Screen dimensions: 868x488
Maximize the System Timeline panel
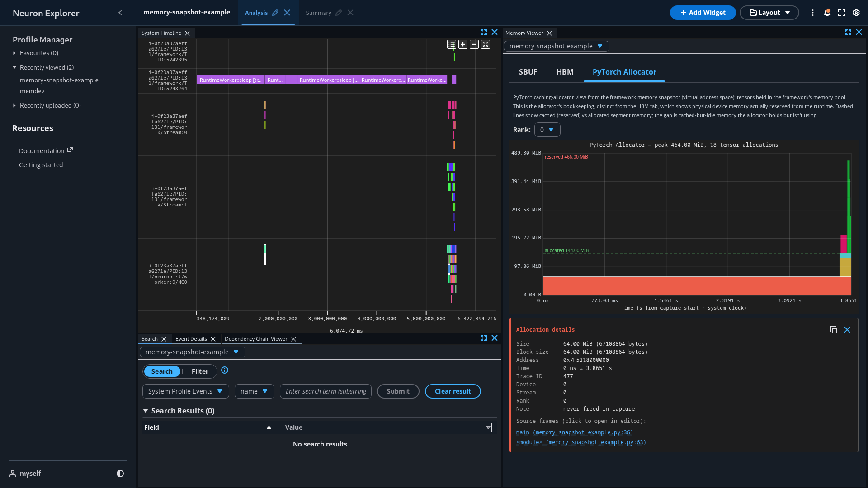pos(484,33)
